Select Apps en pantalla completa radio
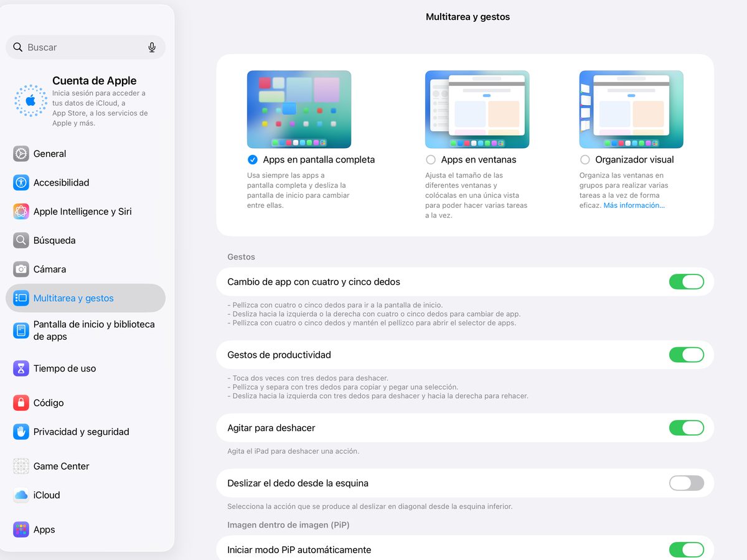This screenshot has width=747, height=560. point(252,160)
